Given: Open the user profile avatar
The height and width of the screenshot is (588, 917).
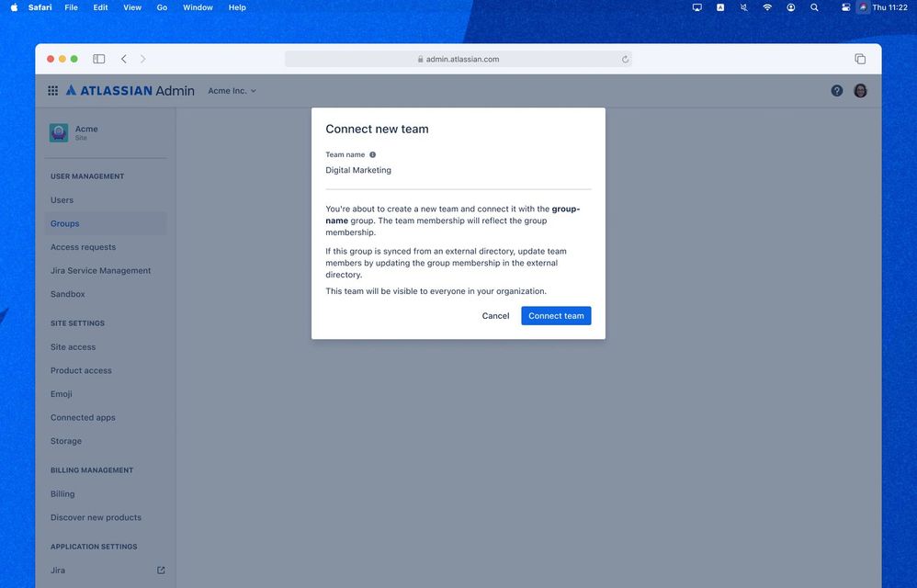Looking at the screenshot, I should tap(860, 91).
